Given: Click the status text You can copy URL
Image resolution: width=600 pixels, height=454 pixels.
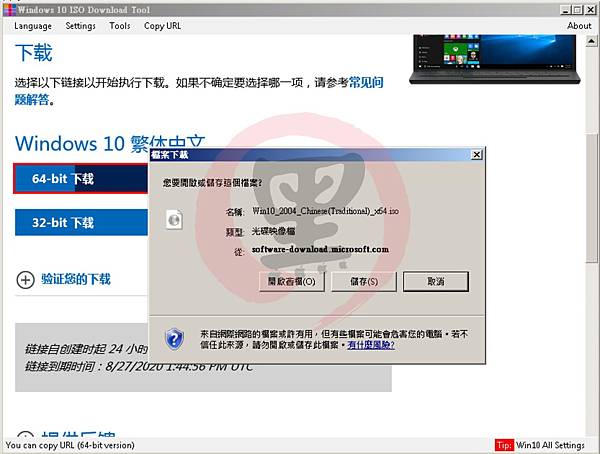Looking at the screenshot, I should [70, 445].
